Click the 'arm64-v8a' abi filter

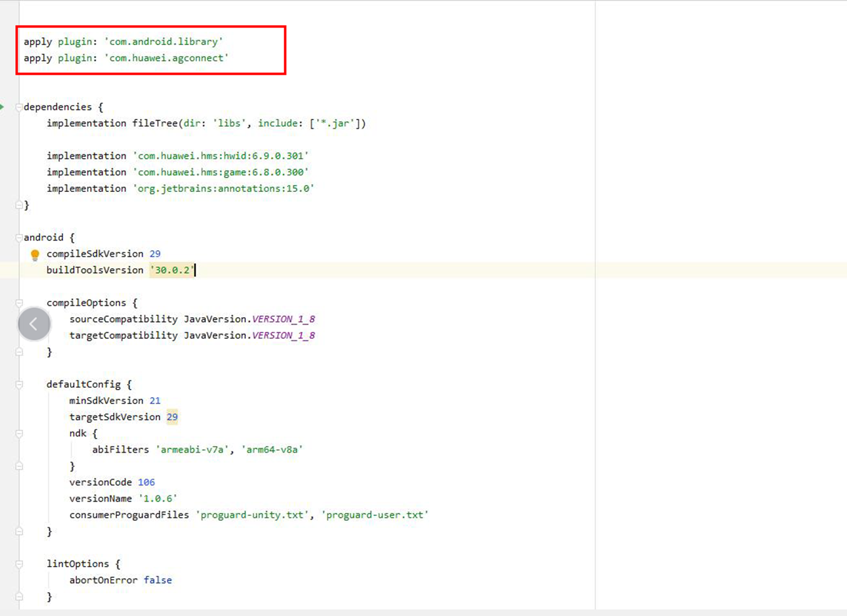272,450
